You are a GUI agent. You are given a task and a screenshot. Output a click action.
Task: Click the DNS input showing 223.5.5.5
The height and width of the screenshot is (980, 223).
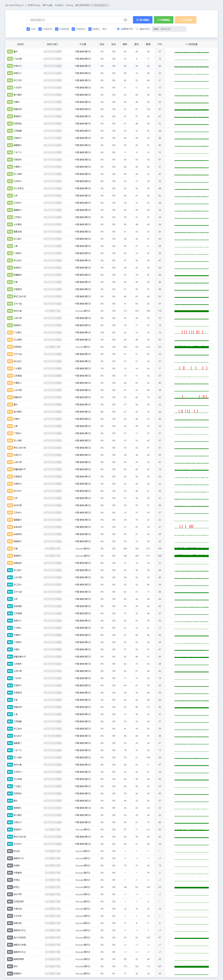[169, 29]
